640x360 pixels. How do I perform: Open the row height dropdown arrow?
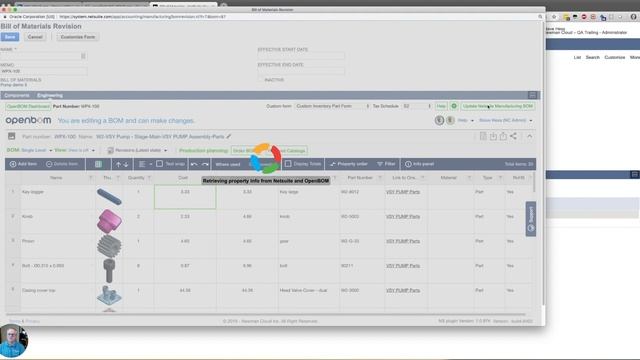[151, 164]
